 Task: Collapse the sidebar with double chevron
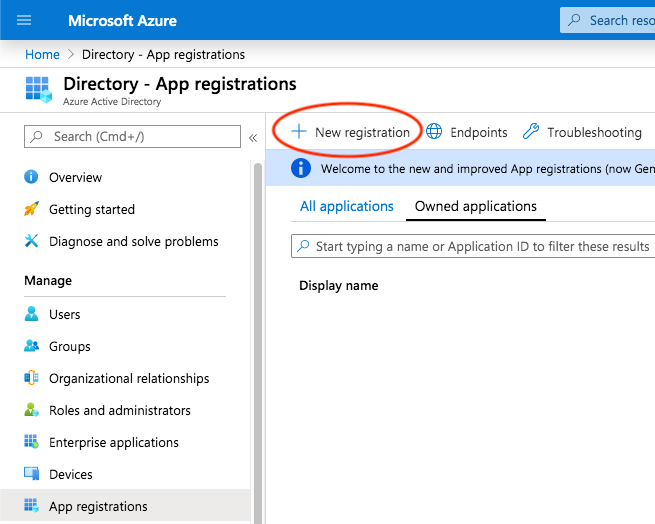[x=253, y=137]
